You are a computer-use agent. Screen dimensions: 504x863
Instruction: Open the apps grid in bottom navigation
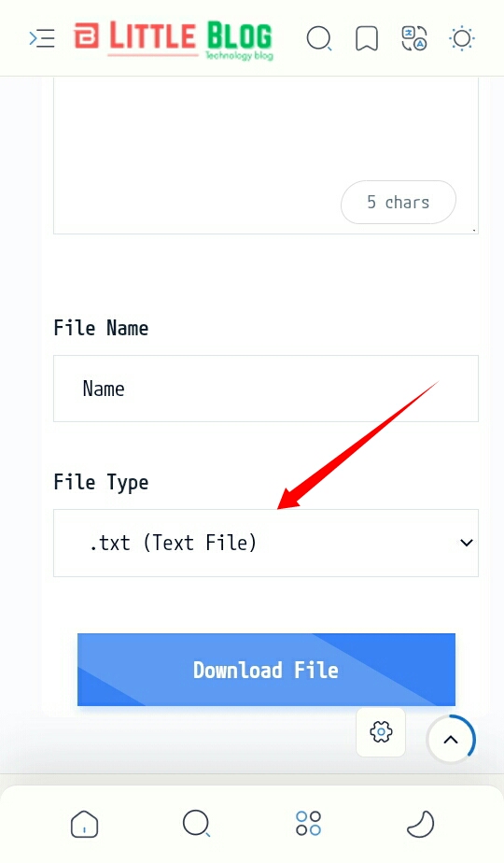[x=308, y=824]
